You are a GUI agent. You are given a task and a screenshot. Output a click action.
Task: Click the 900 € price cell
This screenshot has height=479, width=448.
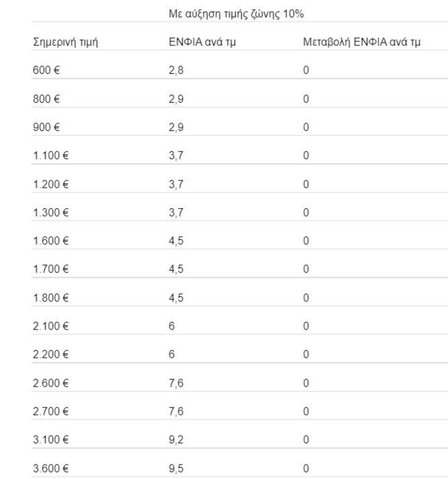[x=47, y=128]
